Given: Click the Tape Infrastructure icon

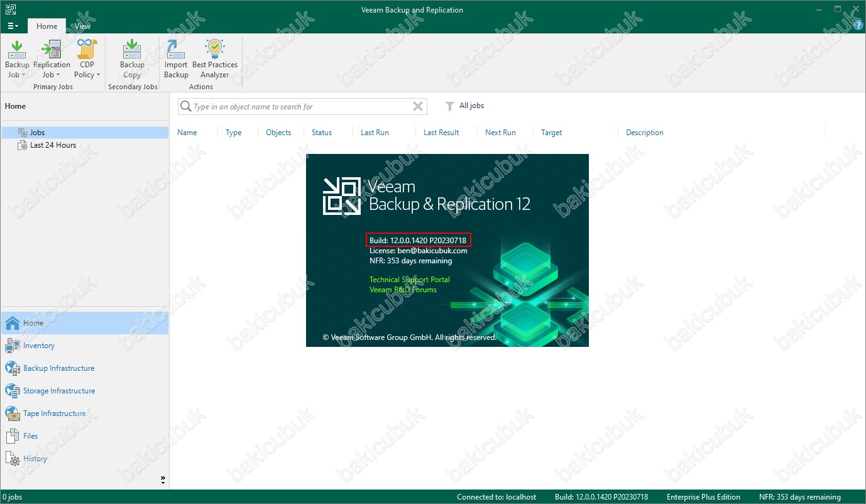Looking at the screenshot, I should (x=13, y=414).
